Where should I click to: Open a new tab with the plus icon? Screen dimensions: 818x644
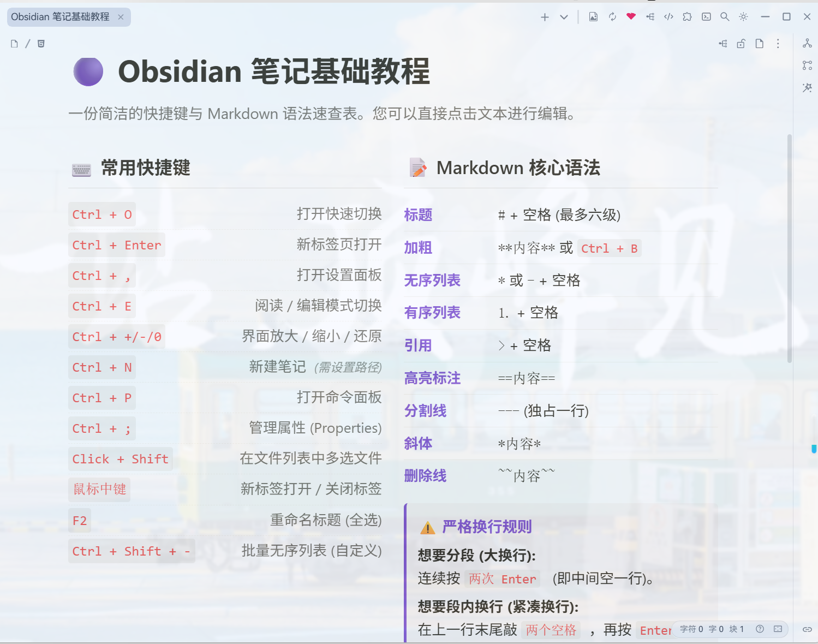click(545, 17)
